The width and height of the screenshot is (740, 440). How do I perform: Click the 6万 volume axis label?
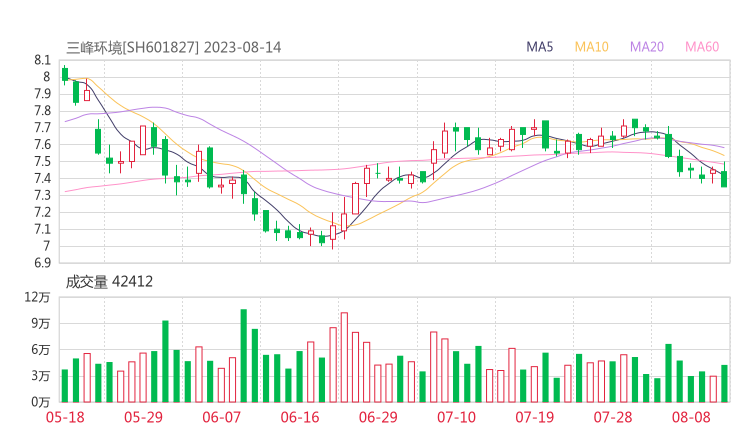tap(41, 350)
